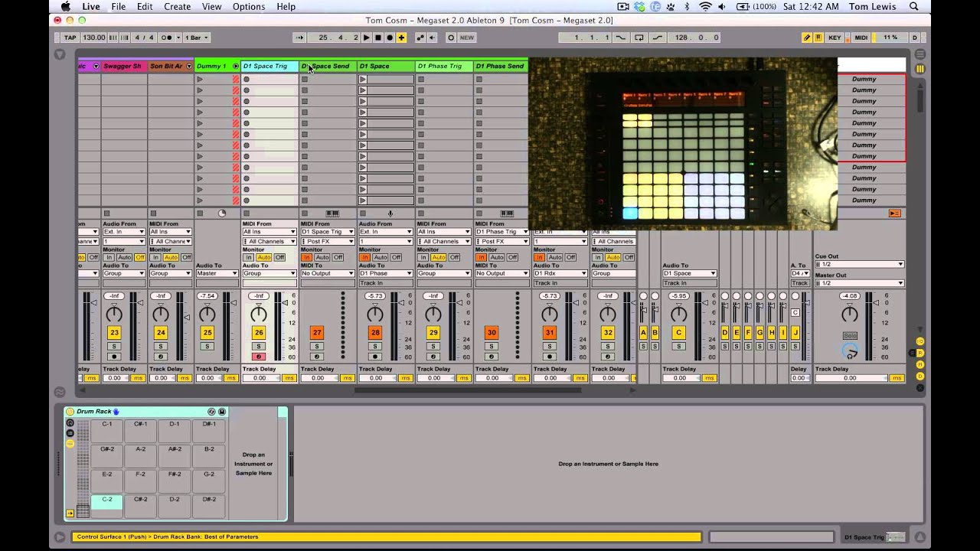Click the pan knob on track 26

click(259, 314)
